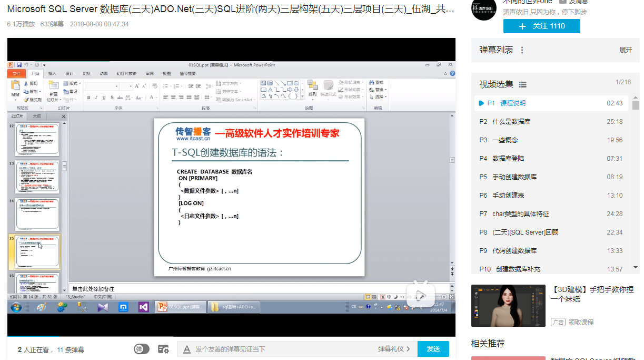Open the sql基础+ADO folder taskbar button
The height and width of the screenshot is (360, 644).
[233, 307]
